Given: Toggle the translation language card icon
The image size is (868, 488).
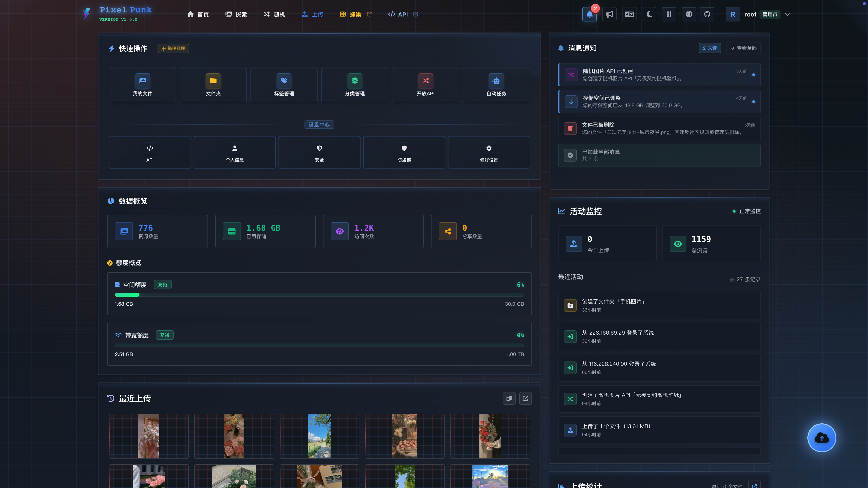Looking at the screenshot, I should 629,14.
